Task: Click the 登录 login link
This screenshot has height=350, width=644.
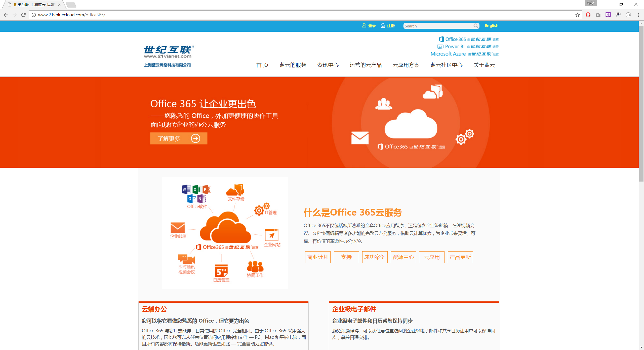Action: point(372,26)
